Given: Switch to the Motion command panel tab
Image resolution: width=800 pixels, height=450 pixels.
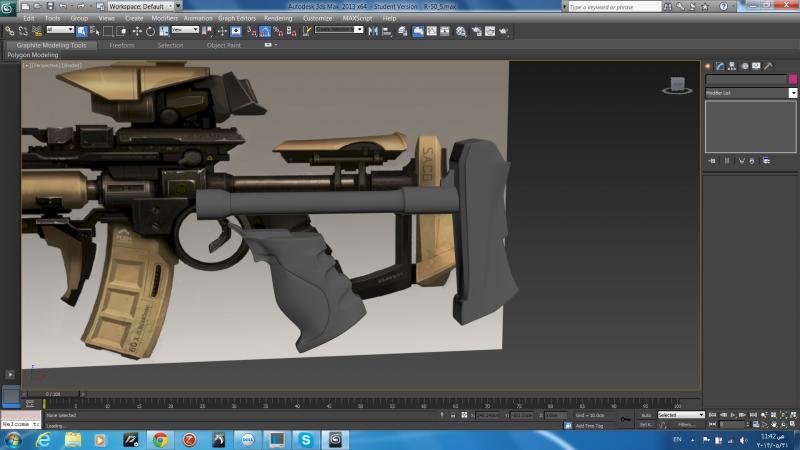Looking at the screenshot, I should point(744,66).
